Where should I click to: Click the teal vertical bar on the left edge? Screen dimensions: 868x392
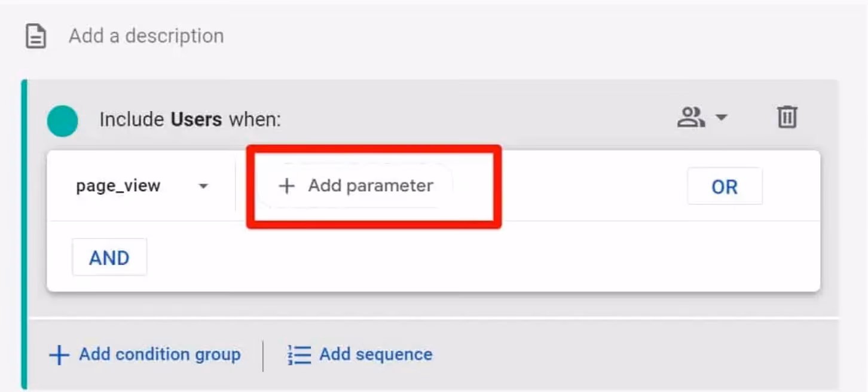click(24, 234)
